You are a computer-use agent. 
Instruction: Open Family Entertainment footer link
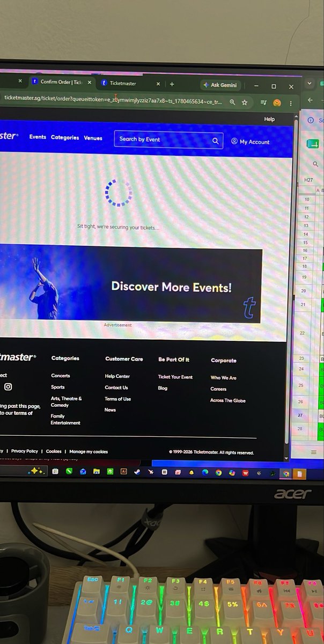pos(65,419)
